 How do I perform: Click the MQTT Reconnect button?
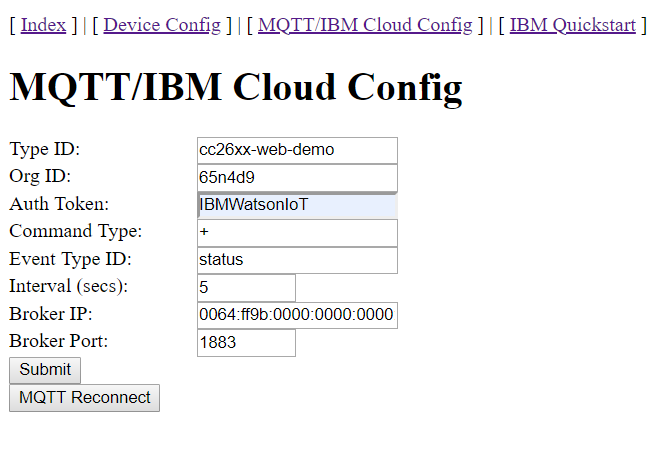(x=84, y=398)
